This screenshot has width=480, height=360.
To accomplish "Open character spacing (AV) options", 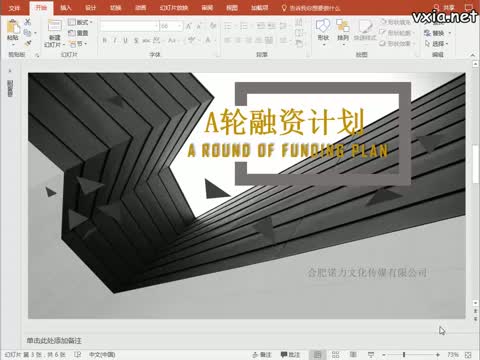I will [x=158, y=41].
